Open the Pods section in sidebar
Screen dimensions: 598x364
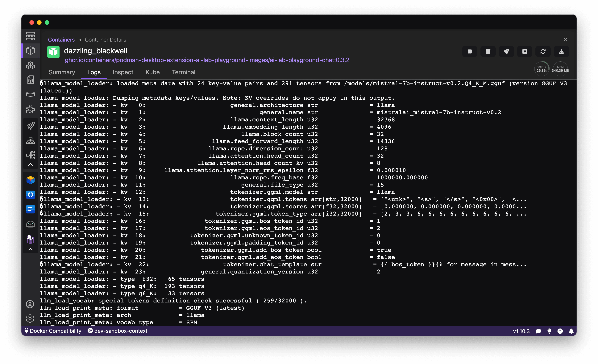(x=30, y=65)
